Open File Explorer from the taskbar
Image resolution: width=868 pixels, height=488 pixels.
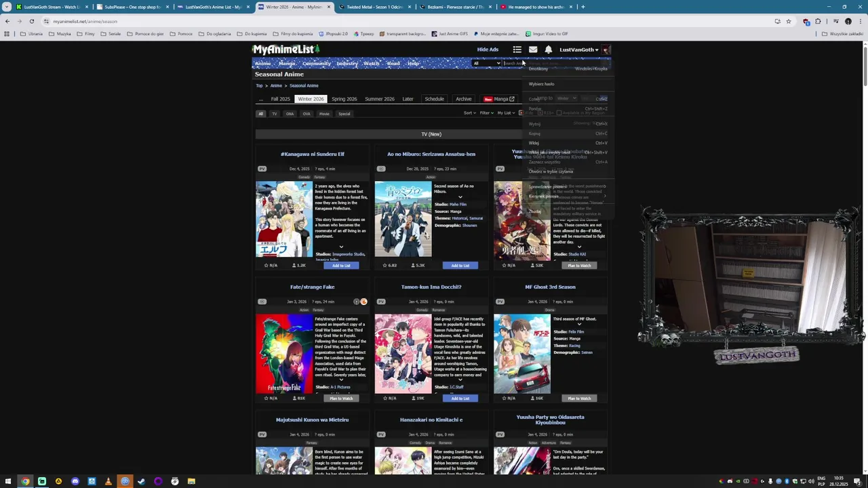click(191, 481)
